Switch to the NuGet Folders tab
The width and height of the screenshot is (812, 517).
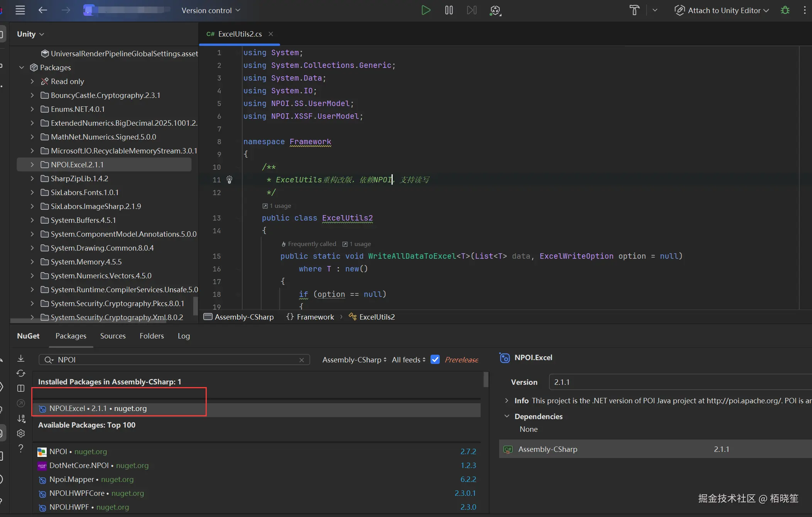tap(152, 336)
